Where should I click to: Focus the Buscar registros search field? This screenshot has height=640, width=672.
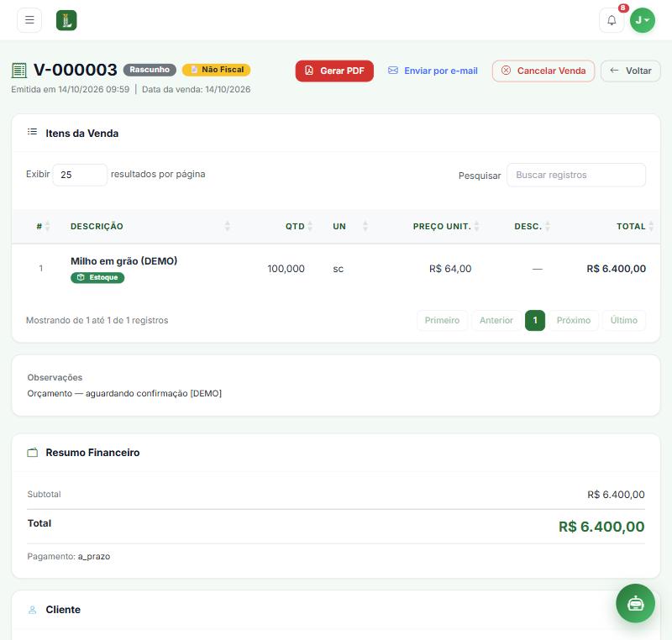coord(576,175)
